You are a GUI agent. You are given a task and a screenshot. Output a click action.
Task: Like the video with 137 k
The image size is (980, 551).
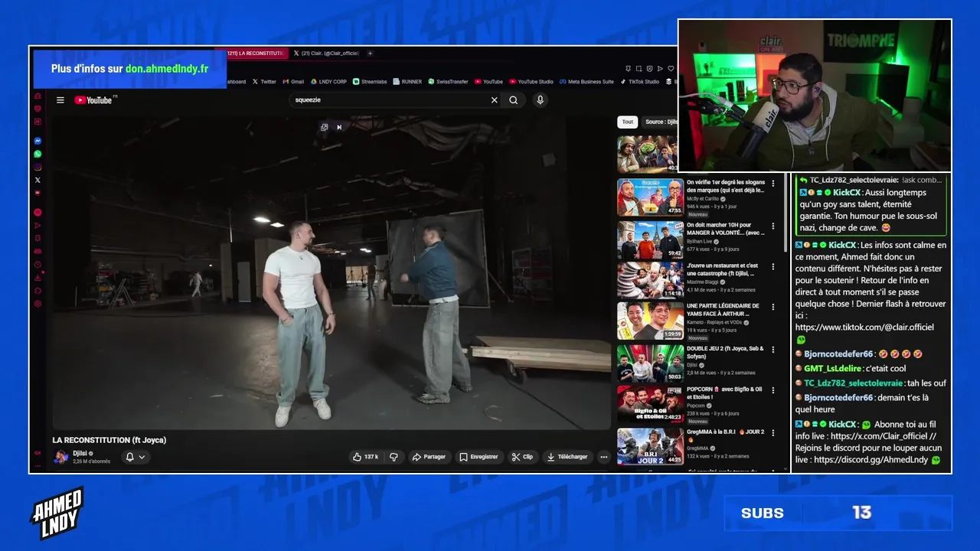point(365,457)
